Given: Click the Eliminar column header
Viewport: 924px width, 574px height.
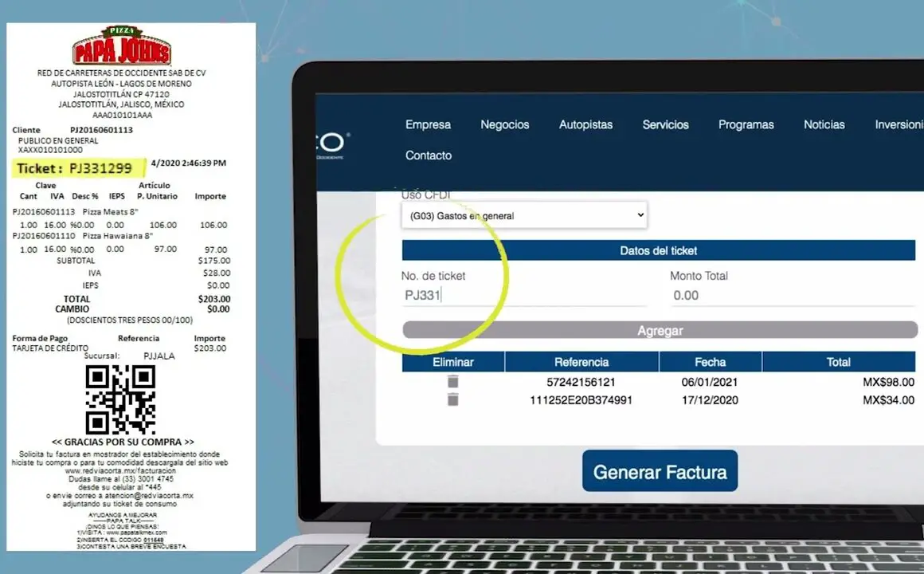Looking at the screenshot, I should click(453, 362).
